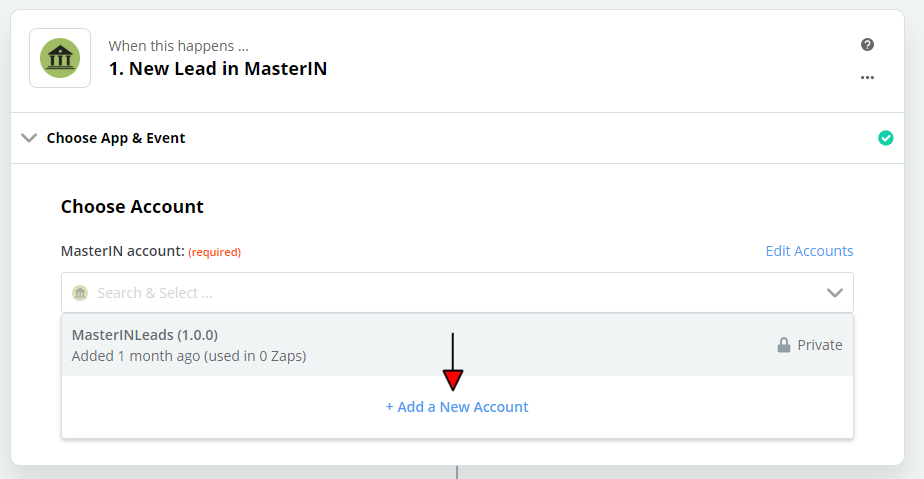This screenshot has width=924, height=479.
Task: Click the Edit Accounts link
Action: click(x=809, y=251)
